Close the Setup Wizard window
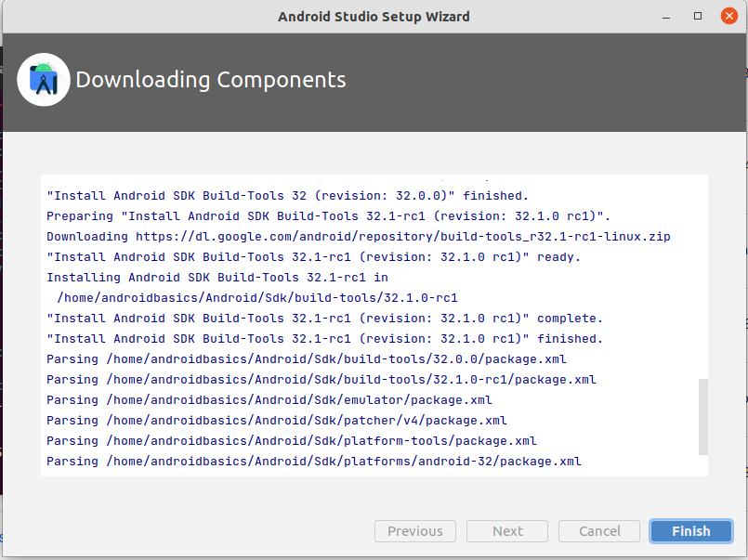Viewport: 748px width, 560px height. 728,17
